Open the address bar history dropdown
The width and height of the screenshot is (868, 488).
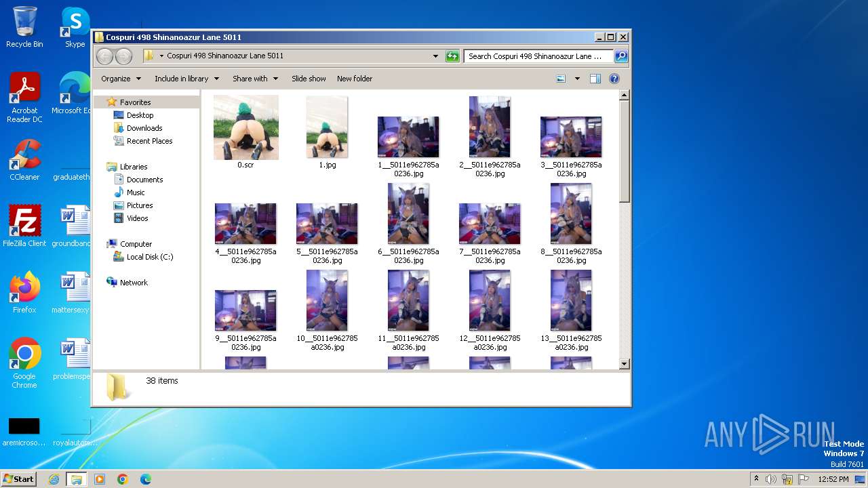pos(435,56)
